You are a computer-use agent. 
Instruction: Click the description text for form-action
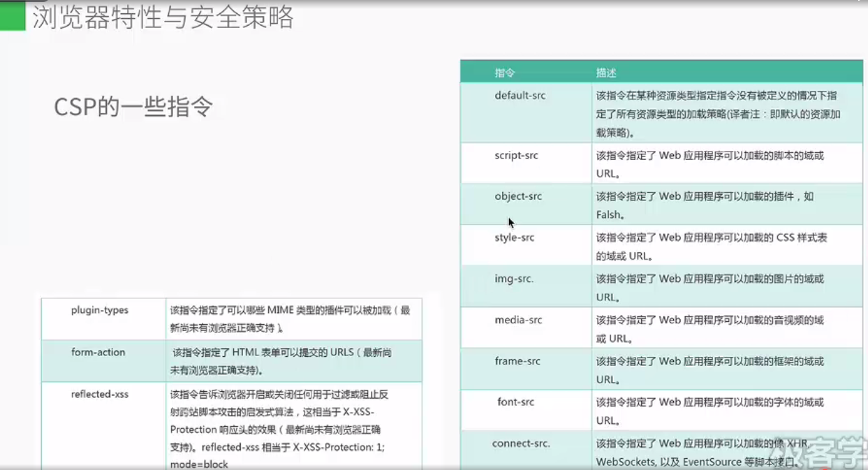(282, 361)
